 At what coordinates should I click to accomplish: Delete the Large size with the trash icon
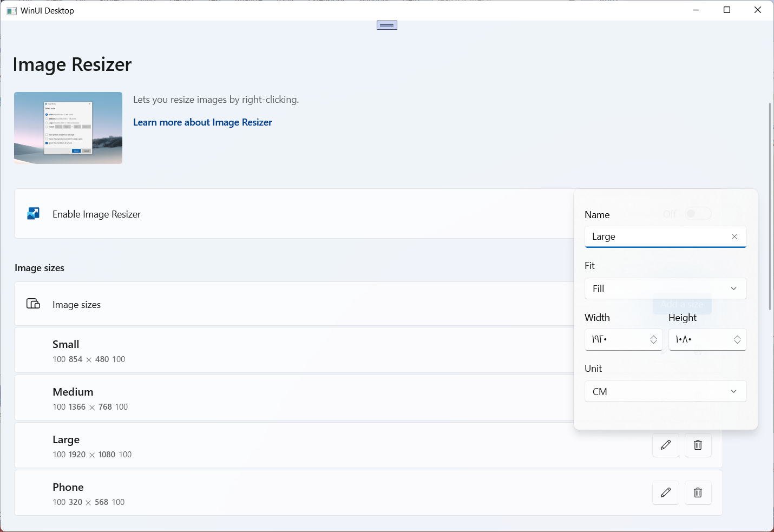tap(698, 445)
